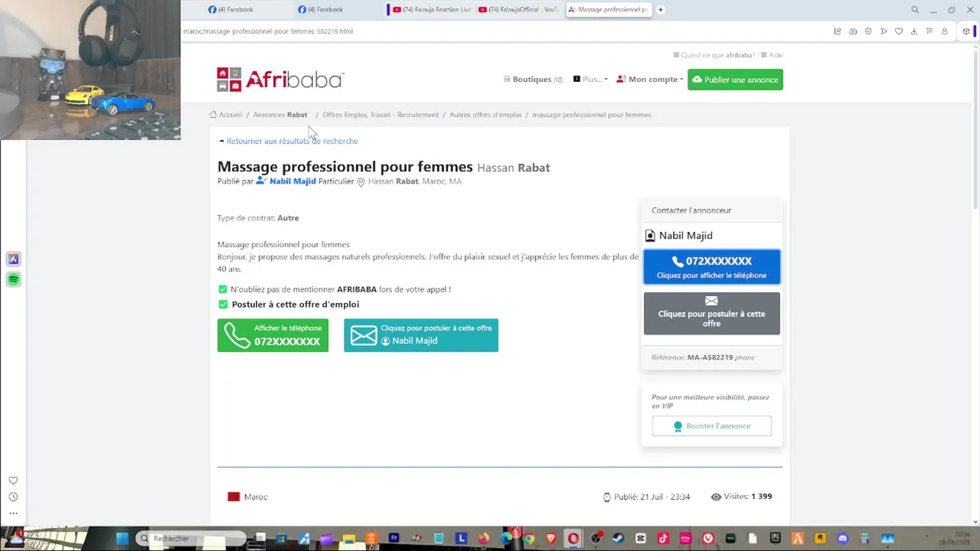Open the privacy shield icon in address bar
This screenshot has width=980, height=551.
(868, 31)
